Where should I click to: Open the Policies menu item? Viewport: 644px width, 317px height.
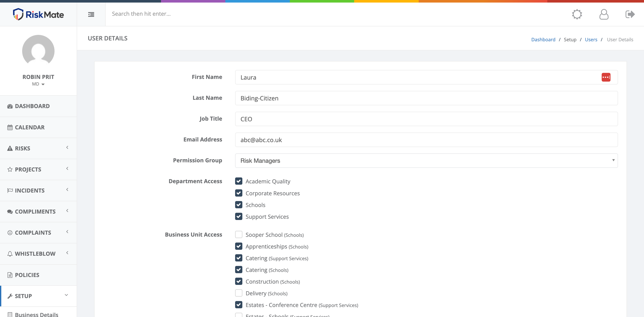[x=38, y=275]
